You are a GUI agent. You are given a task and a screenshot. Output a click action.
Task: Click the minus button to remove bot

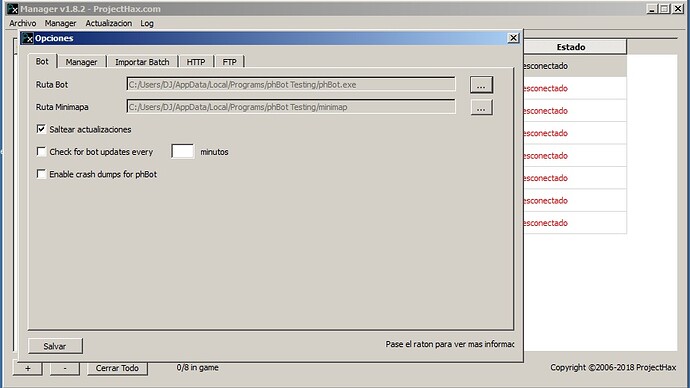click(x=65, y=368)
